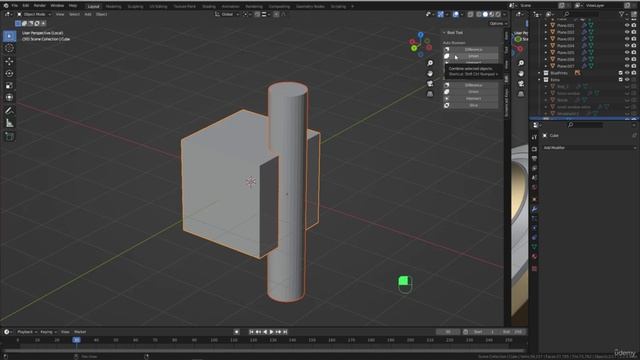This screenshot has height=360, width=640.
Task: Click the viewport pan hand icon
Action: click(430, 73)
